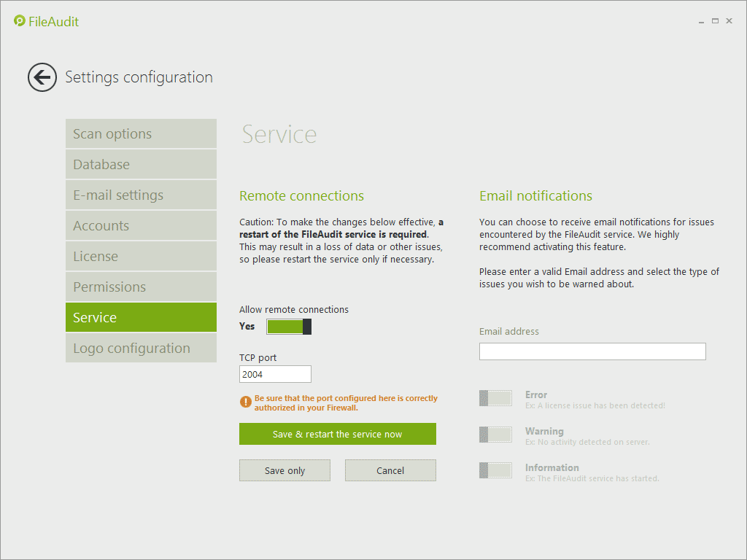The height and width of the screenshot is (560, 747).
Task: Click the back arrow icon
Action: coord(42,77)
